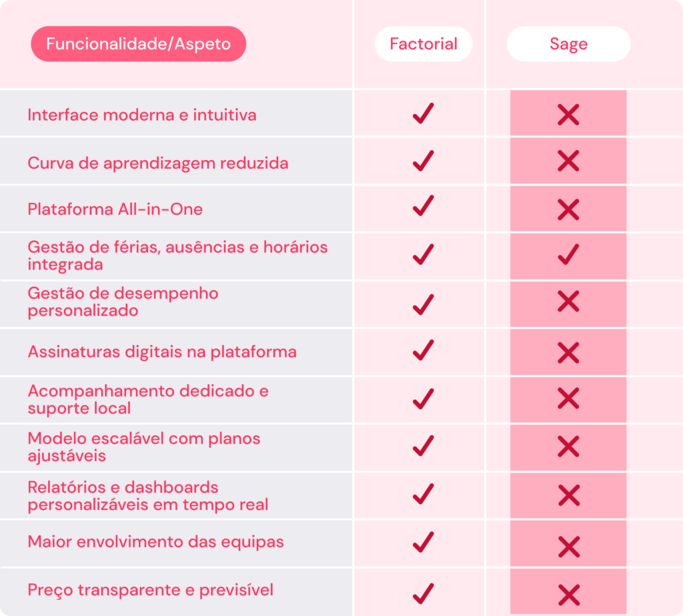This screenshot has height=616, width=683.
Task: Click the Curva de aprendizagem reduzida label
Action: (157, 164)
